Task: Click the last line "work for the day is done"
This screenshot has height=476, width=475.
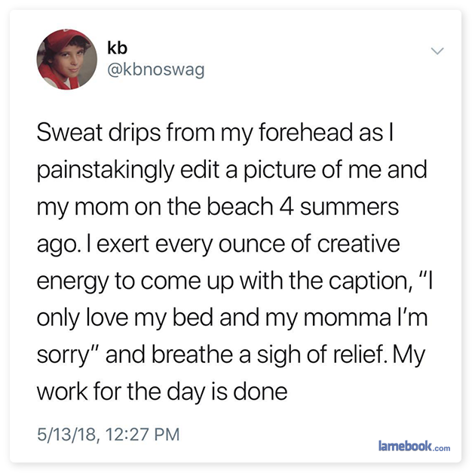Action: pos(162,392)
